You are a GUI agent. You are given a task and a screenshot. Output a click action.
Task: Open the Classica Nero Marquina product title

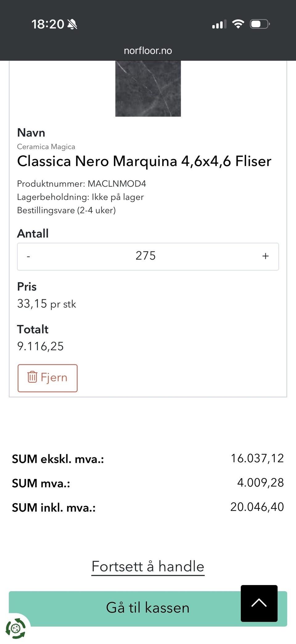(x=144, y=161)
